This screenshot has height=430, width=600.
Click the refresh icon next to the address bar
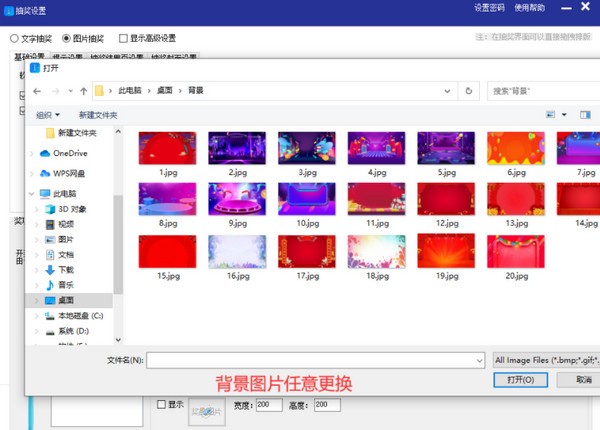point(469,91)
